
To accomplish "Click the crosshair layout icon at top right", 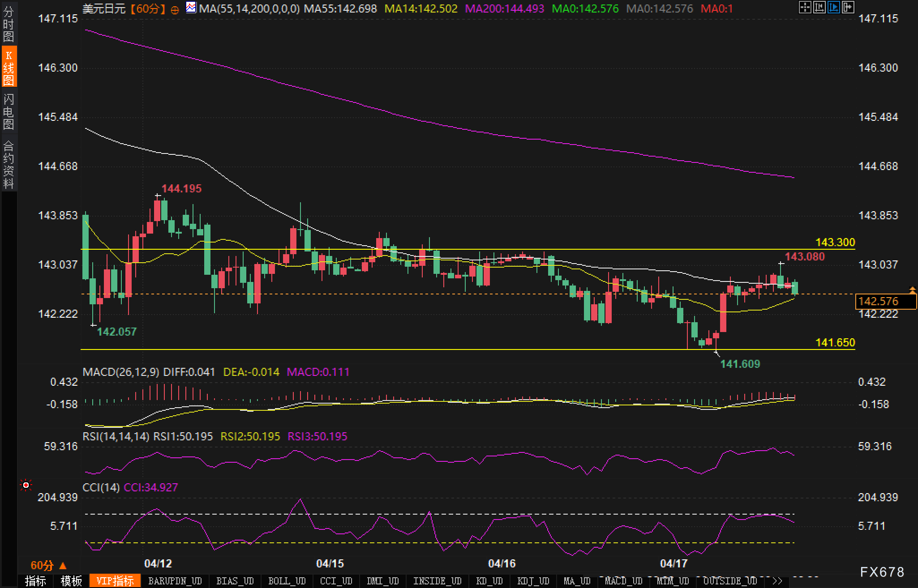I will tap(805, 7).
